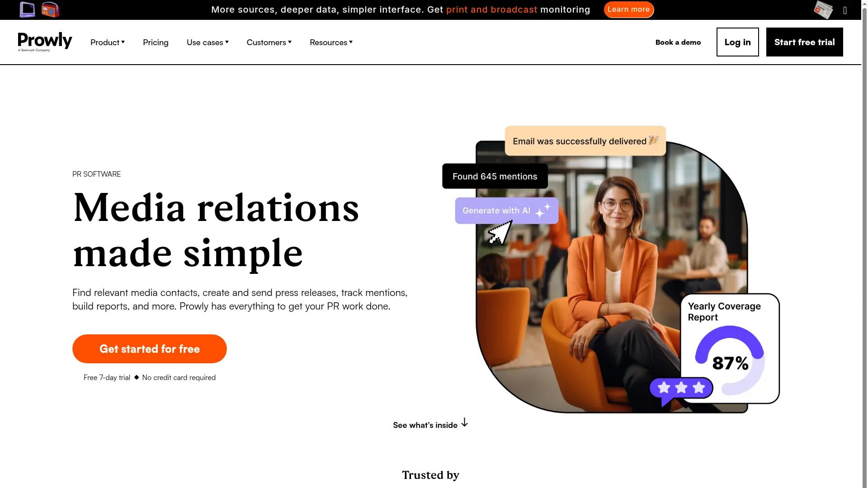Image resolution: width=868 pixels, height=488 pixels.
Task: Go to the Pricing page
Action: (156, 42)
